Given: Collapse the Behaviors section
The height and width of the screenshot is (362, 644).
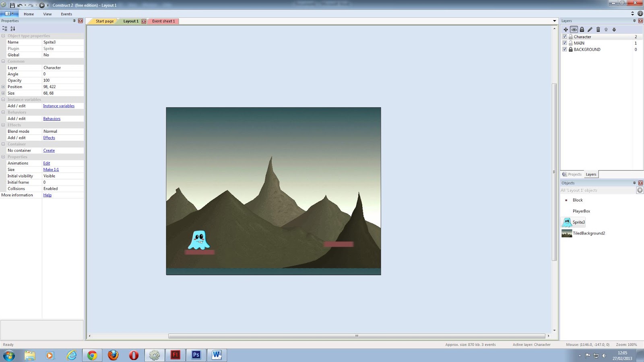Looking at the screenshot, I should tap(3, 112).
